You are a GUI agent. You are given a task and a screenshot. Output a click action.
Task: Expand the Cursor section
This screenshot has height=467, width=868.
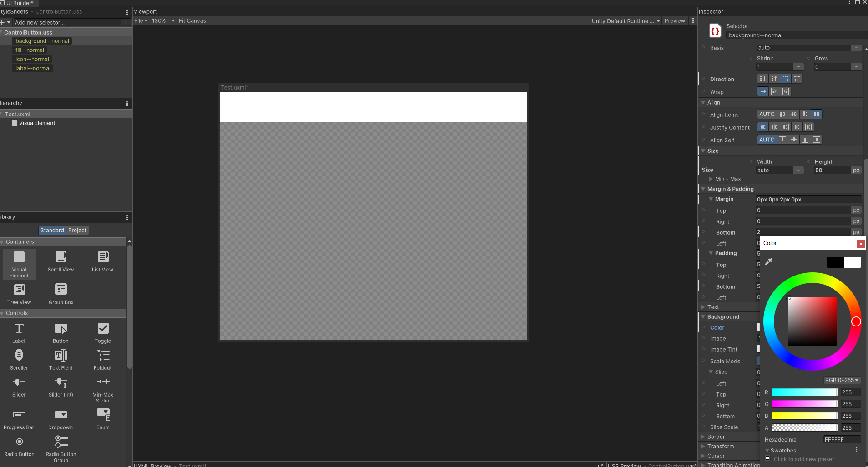coord(703,456)
